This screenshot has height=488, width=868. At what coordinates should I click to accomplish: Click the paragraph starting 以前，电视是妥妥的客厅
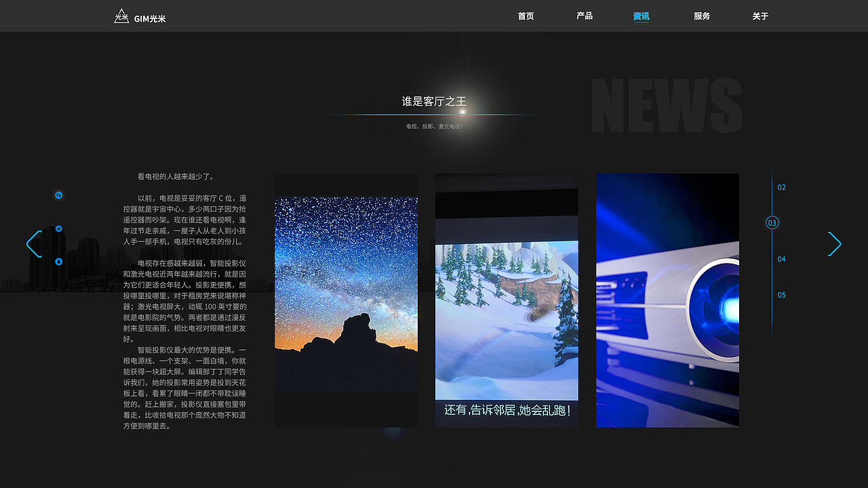tap(184, 220)
